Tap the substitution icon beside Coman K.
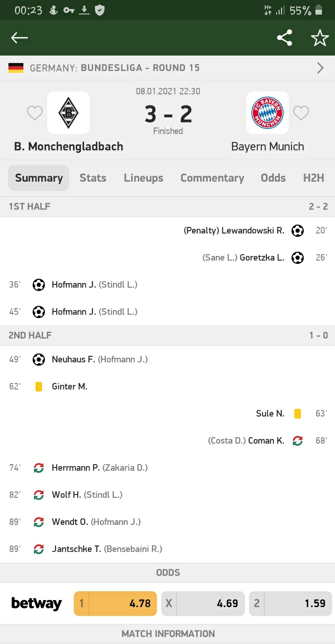 298,440
